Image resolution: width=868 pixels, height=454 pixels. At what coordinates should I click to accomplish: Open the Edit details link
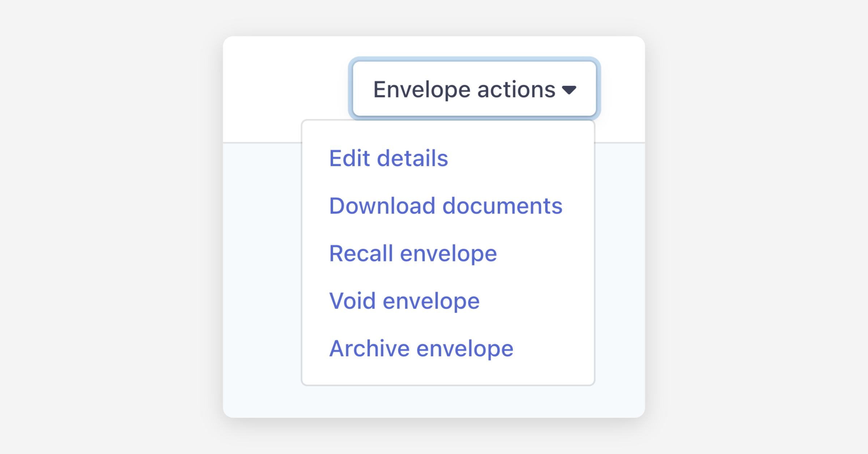388,158
